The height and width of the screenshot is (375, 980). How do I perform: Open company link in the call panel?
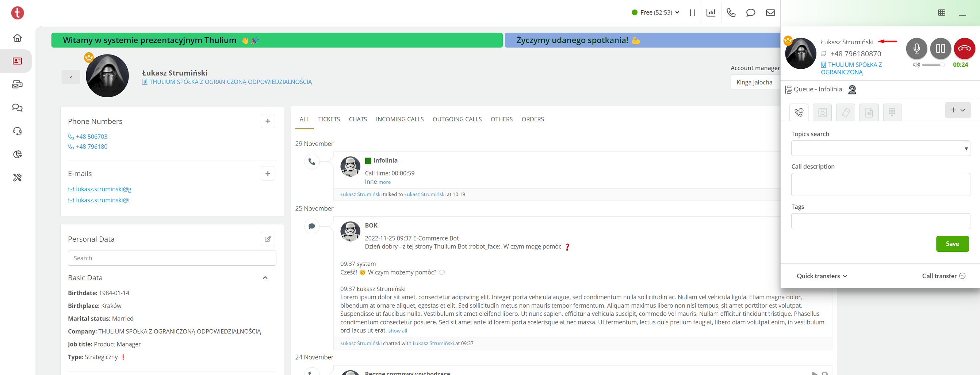coord(851,68)
